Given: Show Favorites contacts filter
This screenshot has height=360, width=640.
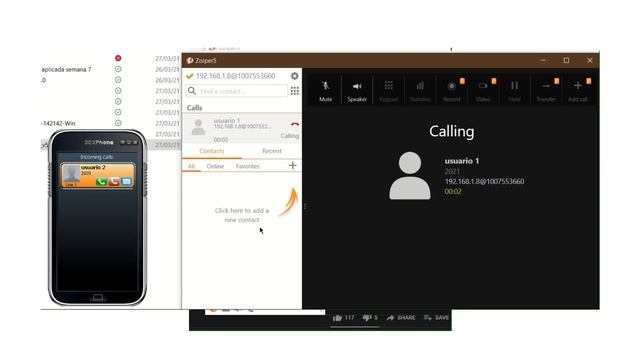Looking at the screenshot, I should click(x=247, y=166).
